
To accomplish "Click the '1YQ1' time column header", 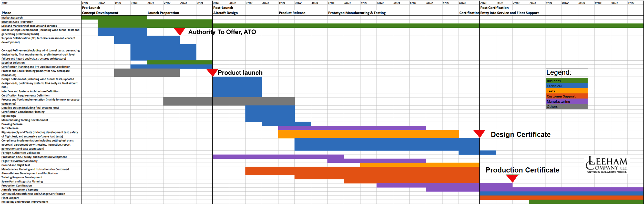I will (x=85, y=3).
